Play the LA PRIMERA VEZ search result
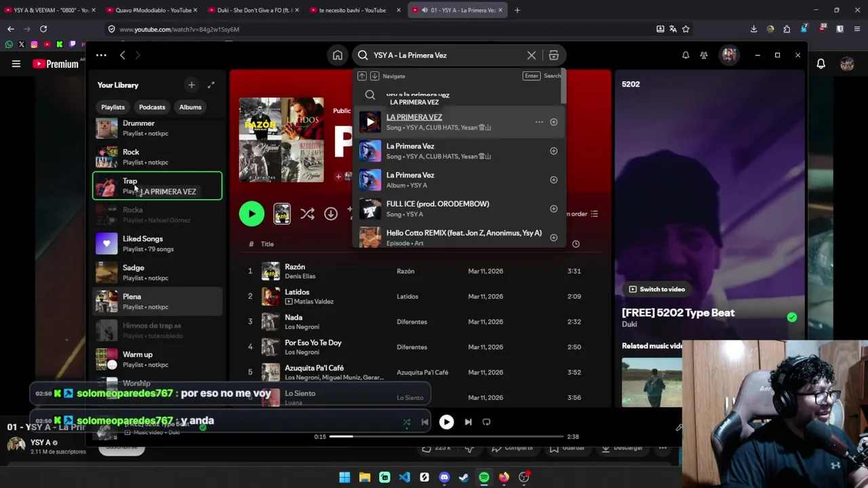Image resolution: width=868 pixels, height=488 pixels. pos(370,122)
